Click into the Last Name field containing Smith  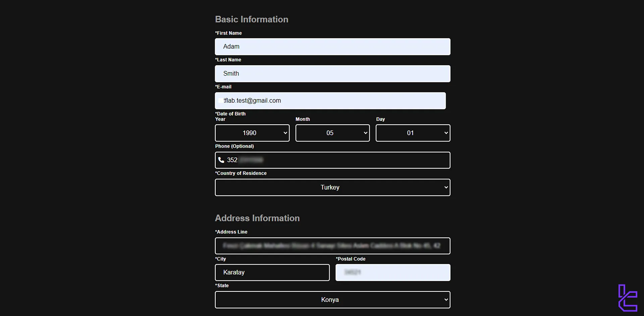332,74
